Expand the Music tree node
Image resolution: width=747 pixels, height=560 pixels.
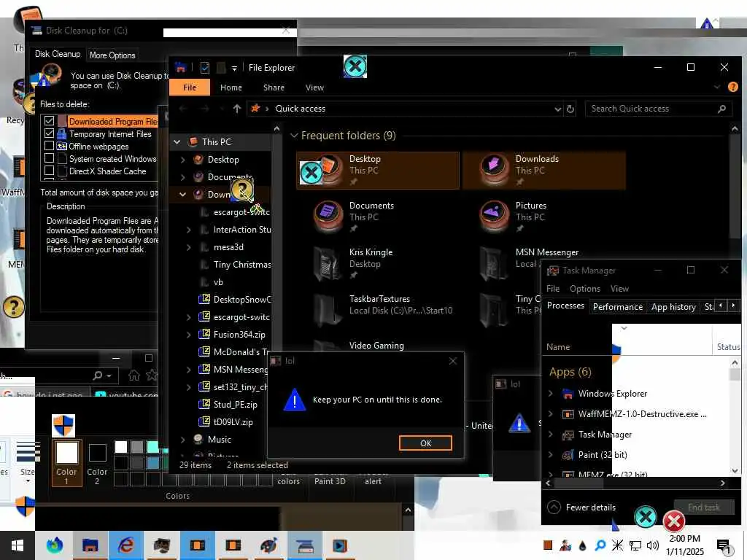[x=183, y=440]
